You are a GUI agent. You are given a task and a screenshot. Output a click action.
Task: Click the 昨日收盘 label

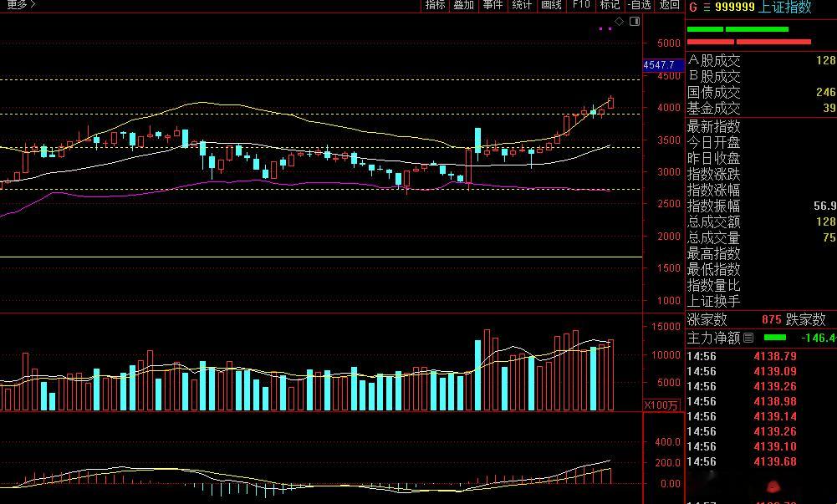point(714,159)
